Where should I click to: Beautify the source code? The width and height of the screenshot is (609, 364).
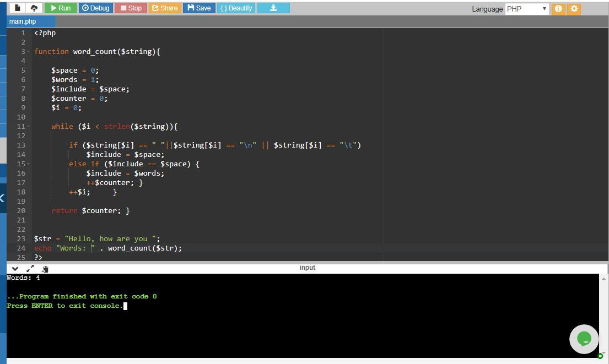click(236, 8)
